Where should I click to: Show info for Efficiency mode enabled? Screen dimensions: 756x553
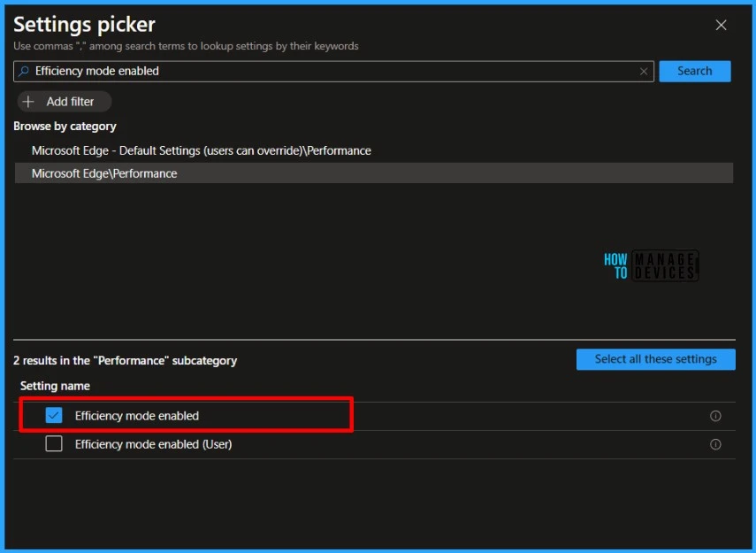coord(715,416)
